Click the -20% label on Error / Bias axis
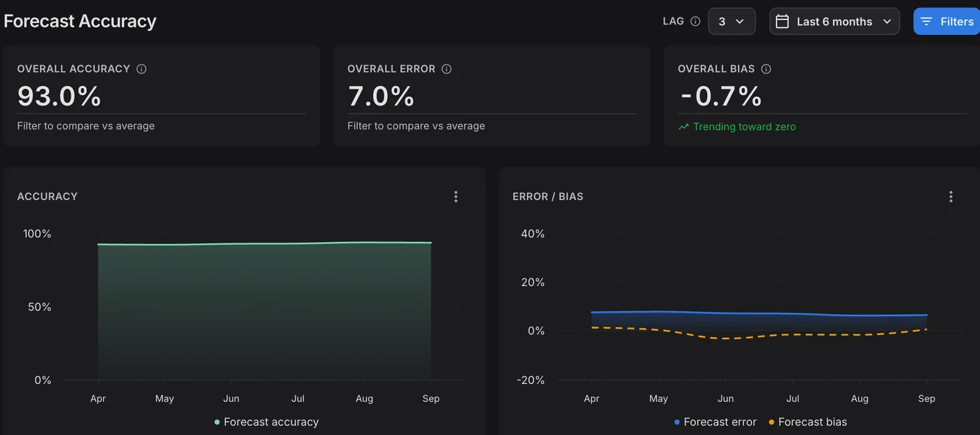 (531, 380)
